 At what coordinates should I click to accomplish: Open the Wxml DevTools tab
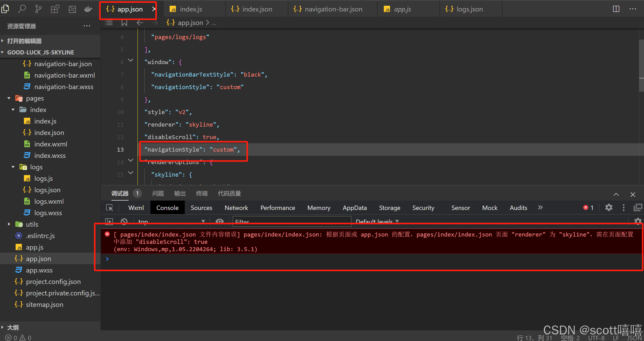(x=136, y=208)
